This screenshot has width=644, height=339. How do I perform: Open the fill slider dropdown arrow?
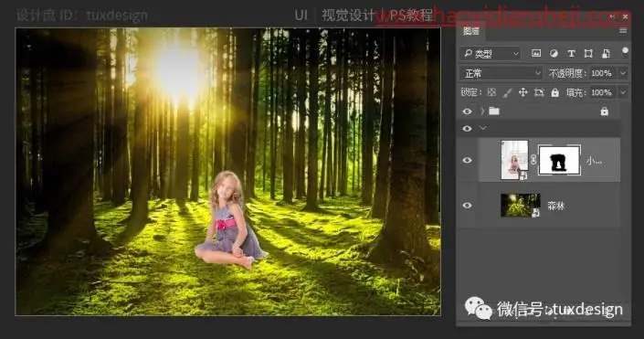[x=623, y=92]
